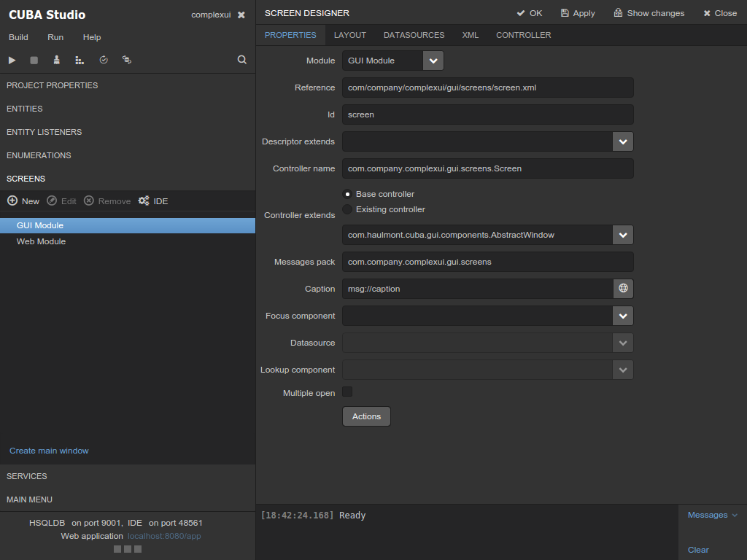Click the circular checkmark icon in the toolbar

(x=104, y=60)
